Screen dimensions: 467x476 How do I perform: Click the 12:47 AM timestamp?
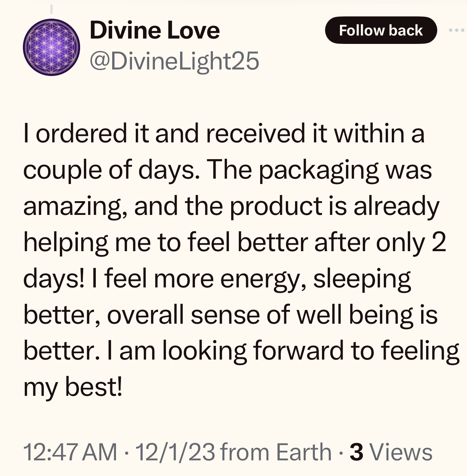coord(70,452)
